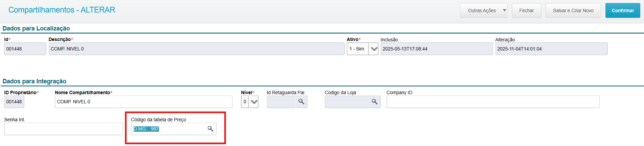Image resolution: width=644 pixels, height=146 pixels.
Task: Click the Id Retaguarda Pai field
Action: point(281,102)
